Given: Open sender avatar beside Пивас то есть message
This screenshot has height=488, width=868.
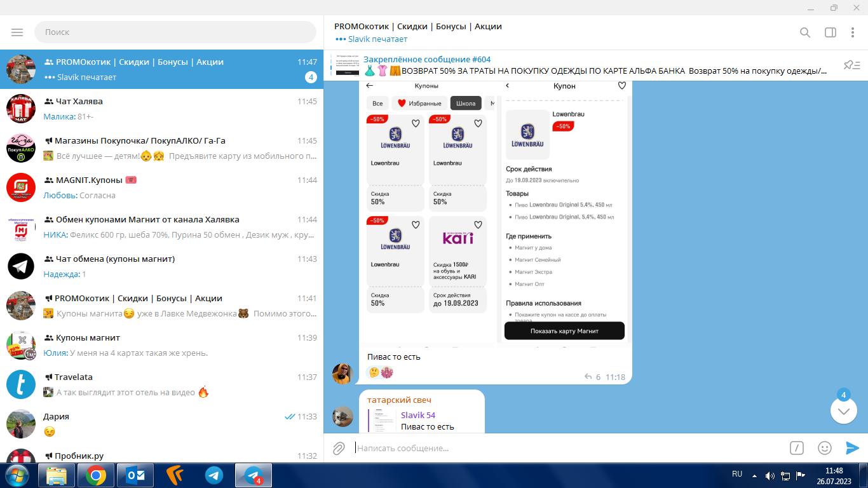Looking at the screenshot, I should 342,374.
